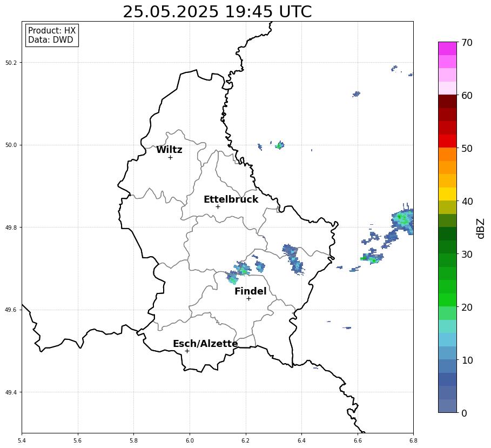Image resolution: width=491 pixels, height=448 pixels.
Task: Click the longitude label 6.0
Action: (190, 440)
